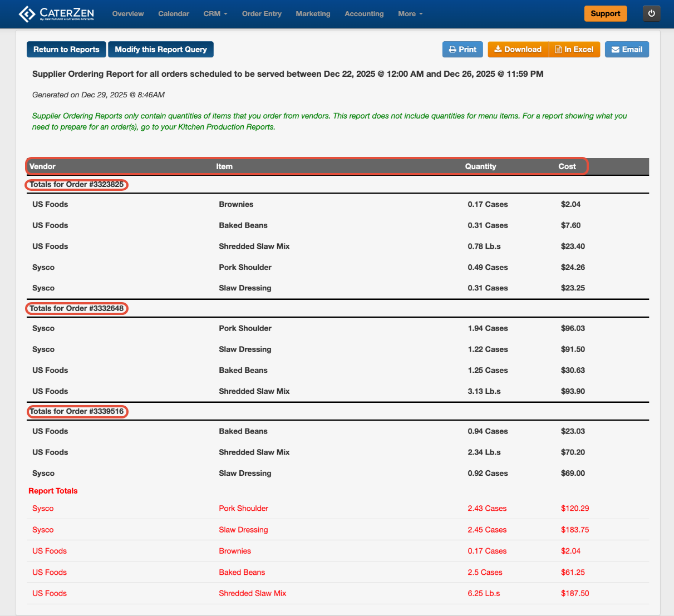Open the Overview page
This screenshot has height=616, width=674.
pos(128,14)
